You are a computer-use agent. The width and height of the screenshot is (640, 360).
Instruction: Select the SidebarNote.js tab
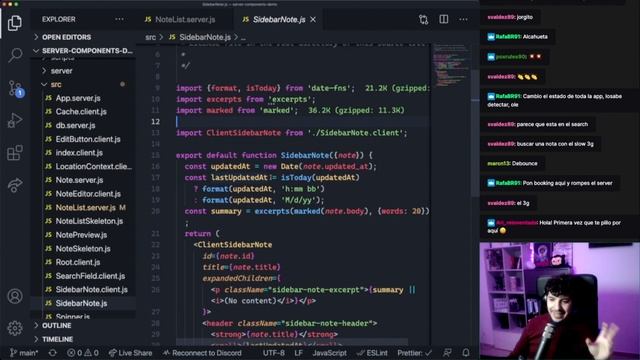pos(273,19)
